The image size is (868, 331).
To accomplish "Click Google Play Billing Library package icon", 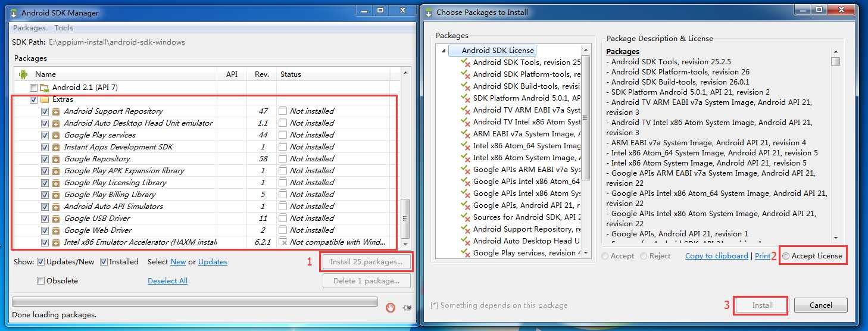I will pyautogui.click(x=56, y=195).
